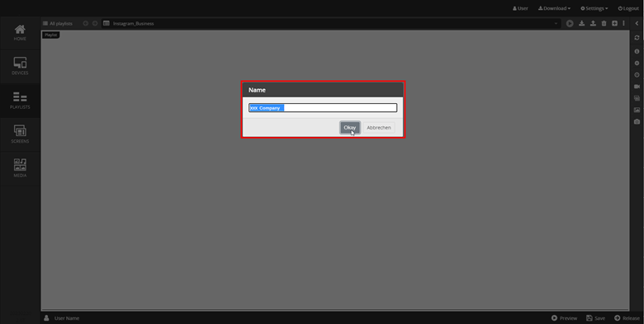The width and height of the screenshot is (644, 324).
Task: Click the camera icon in right panel
Action: pyautogui.click(x=637, y=122)
